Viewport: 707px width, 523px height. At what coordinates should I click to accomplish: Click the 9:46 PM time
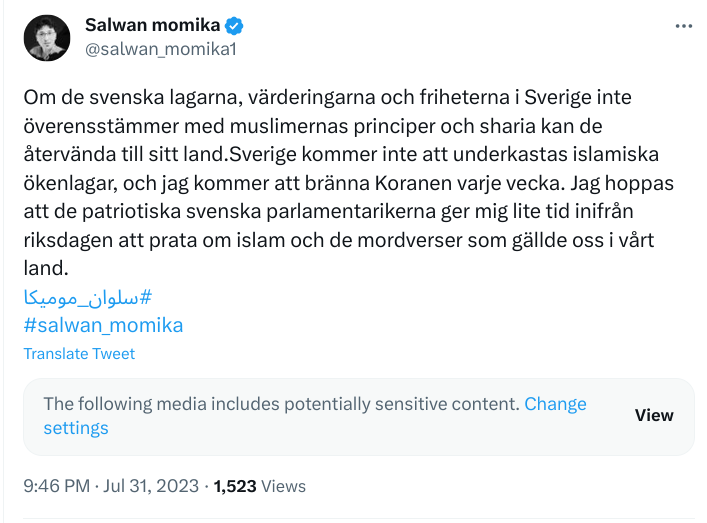click(58, 486)
